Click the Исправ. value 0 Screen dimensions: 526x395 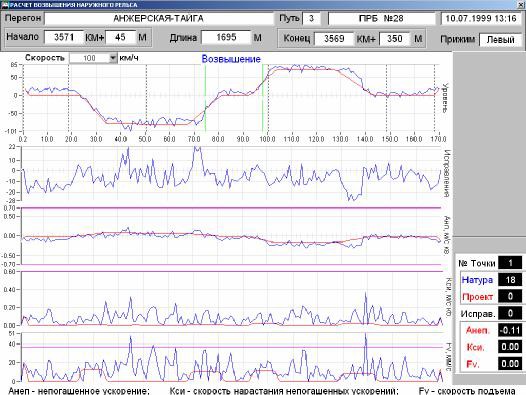pyautogui.click(x=510, y=313)
